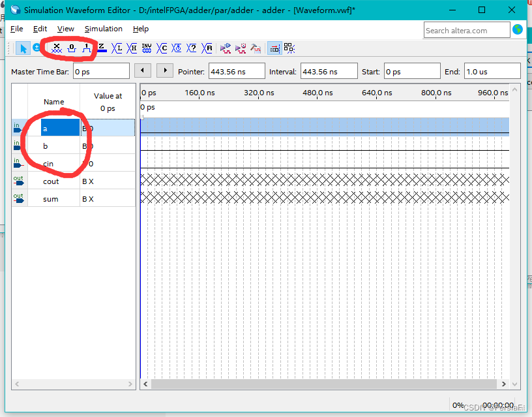Image resolution: width=532 pixels, height=417 pixels.
Task: Set high impedance (Z) value
Action: pos(102,48)
